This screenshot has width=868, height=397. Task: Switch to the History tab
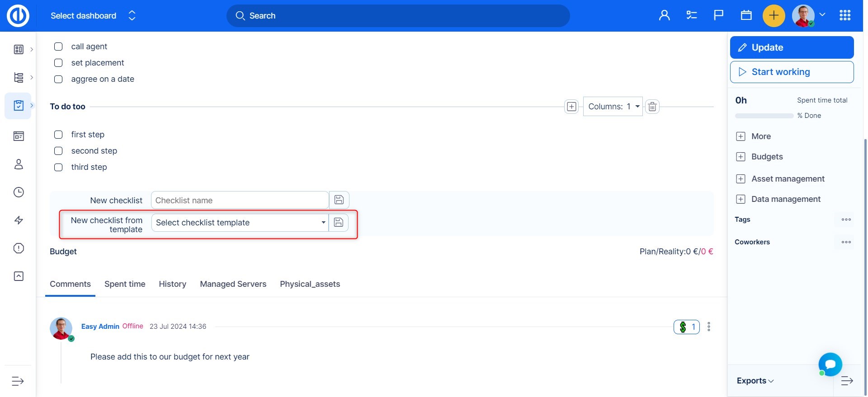[172, 284]
